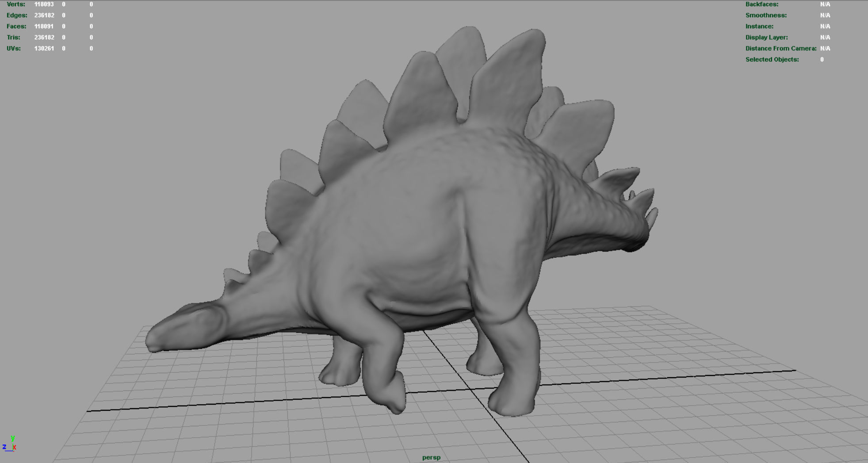This screenshot has width=868, height=463.
Task: Click the view axis orientation gizmo
Action: (9, 443)
